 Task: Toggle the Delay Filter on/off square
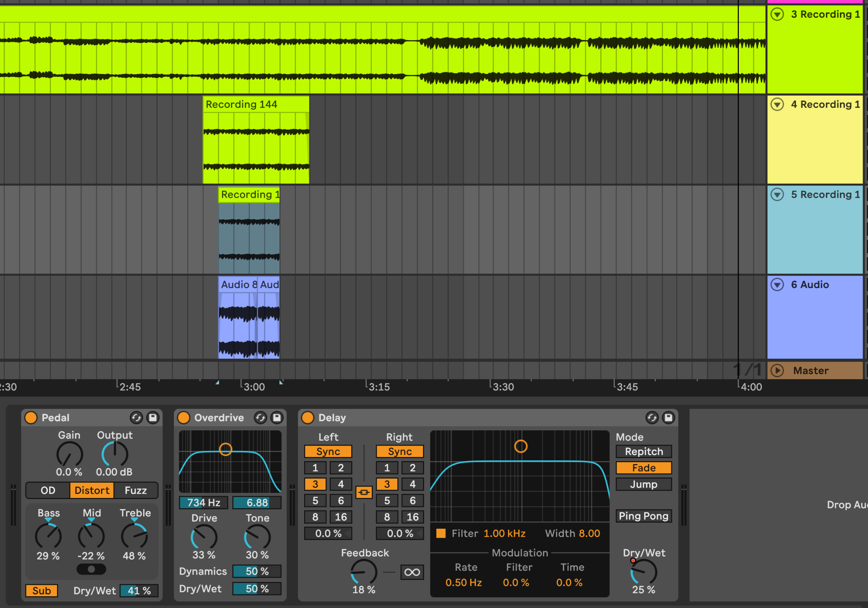point(441,533)
